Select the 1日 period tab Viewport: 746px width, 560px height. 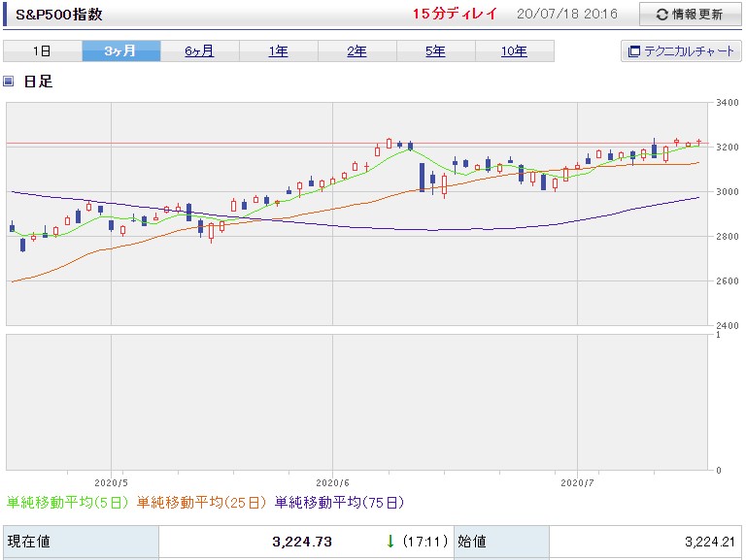pyautogui.click(x=43, y=50)
